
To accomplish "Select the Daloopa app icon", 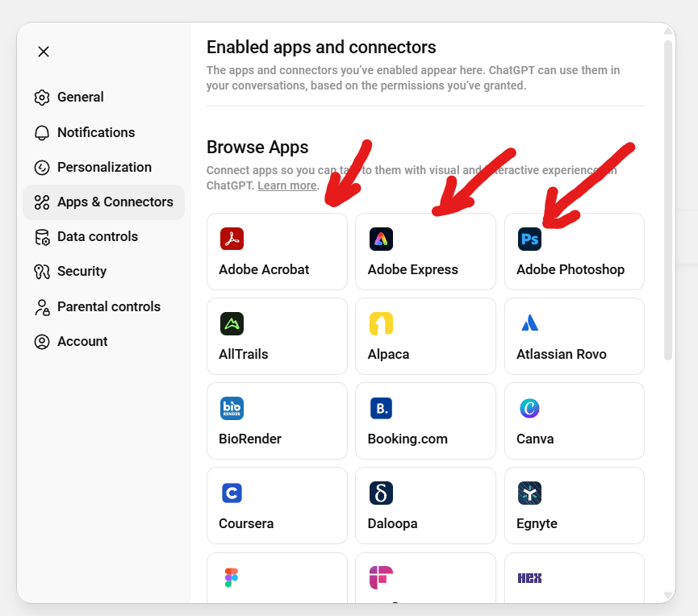I will 381,493.
